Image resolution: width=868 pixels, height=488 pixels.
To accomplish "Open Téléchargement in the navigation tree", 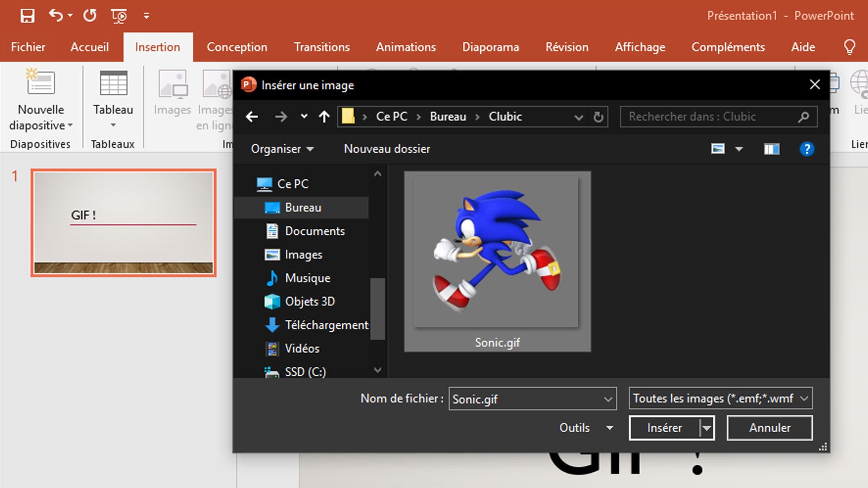I will (327, 325).
